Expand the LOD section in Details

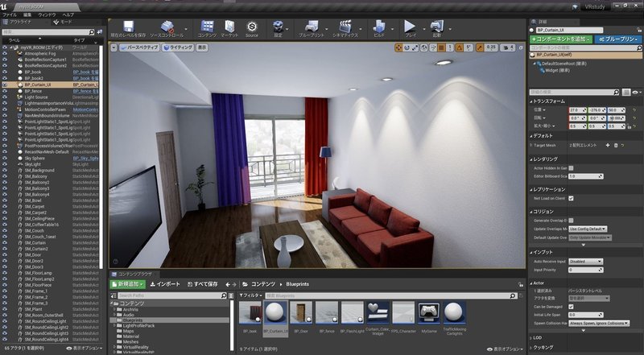531,338
